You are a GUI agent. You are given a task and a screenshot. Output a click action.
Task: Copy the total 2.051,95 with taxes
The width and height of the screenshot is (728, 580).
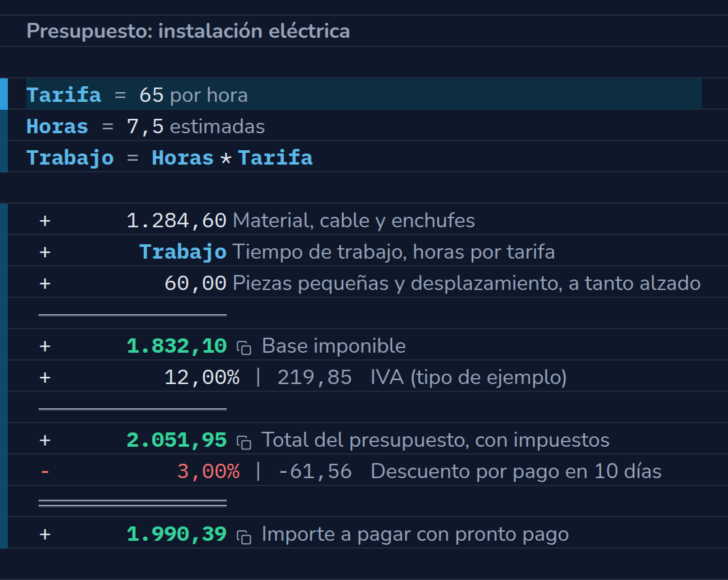click(244, 442)
